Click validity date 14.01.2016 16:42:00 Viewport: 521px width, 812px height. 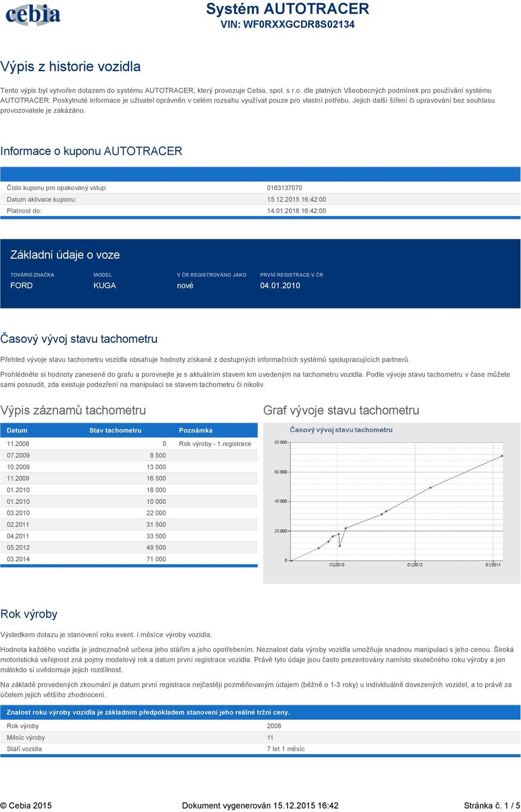[x=296, y=211]
